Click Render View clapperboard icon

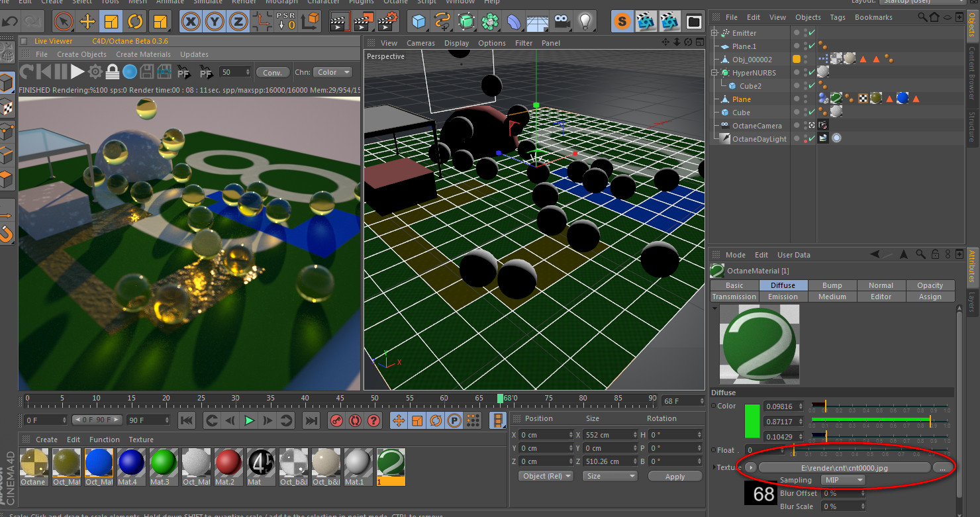(339, 22)
